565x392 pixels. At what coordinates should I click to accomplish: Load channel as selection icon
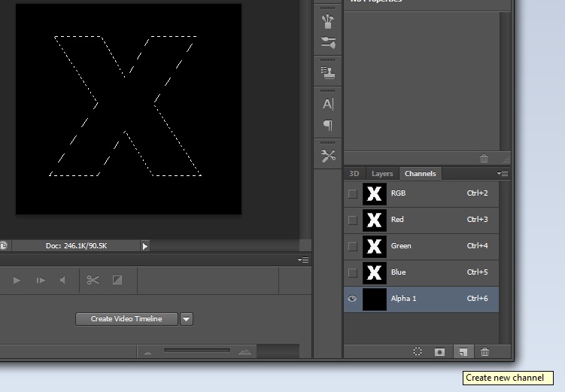point(418,351)
